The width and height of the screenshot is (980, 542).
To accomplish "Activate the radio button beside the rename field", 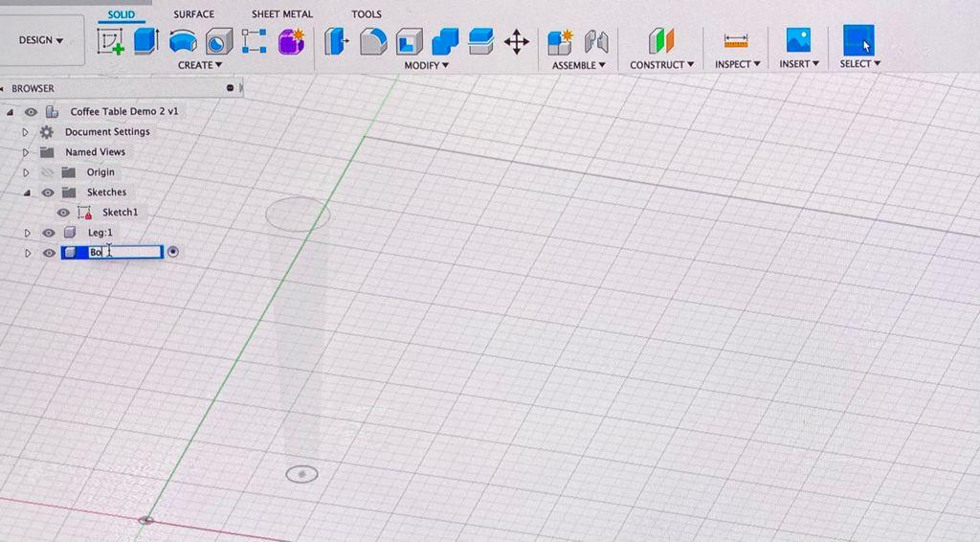I will (173, 252).
